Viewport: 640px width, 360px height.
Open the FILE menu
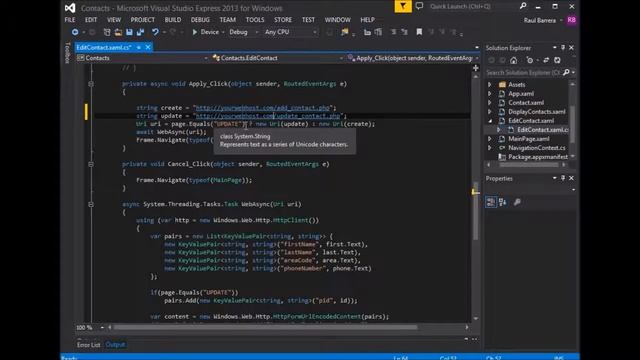tap(70, 20)
